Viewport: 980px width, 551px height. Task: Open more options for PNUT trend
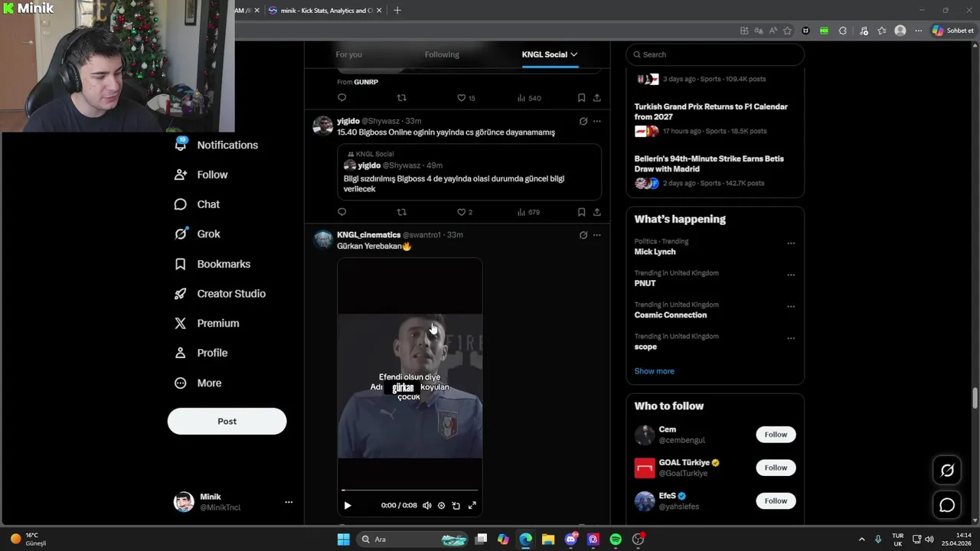791,275
